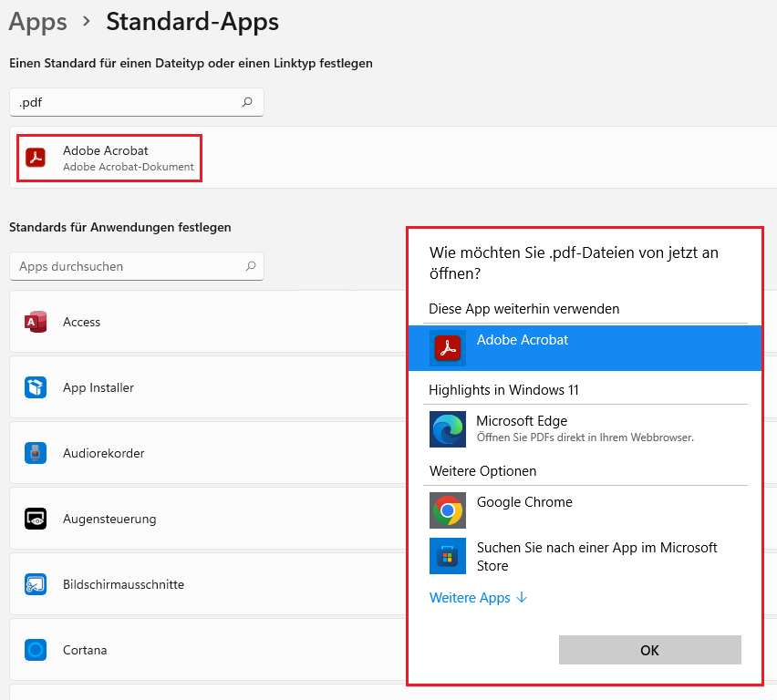
Task: Click the Microsoft Edge icon in dialog
Action: click(x=447, y=429)
